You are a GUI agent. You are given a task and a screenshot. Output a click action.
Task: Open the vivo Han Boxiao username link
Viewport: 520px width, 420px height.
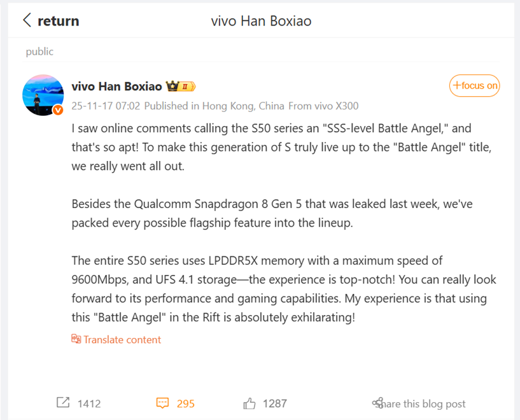coord(116,87)
